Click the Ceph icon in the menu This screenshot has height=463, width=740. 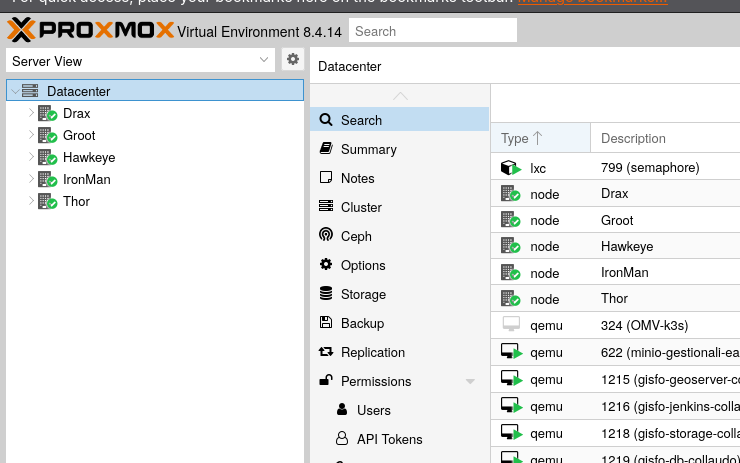click(325, 236)
